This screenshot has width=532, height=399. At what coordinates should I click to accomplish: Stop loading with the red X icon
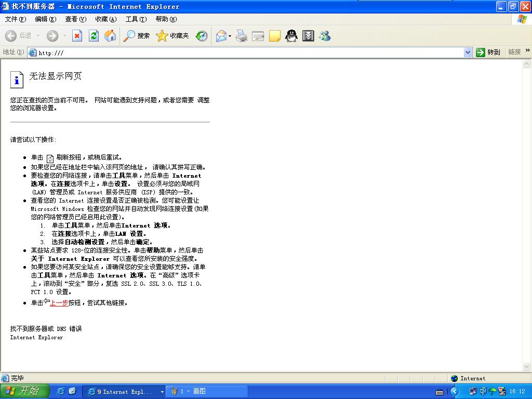(77, 36)
